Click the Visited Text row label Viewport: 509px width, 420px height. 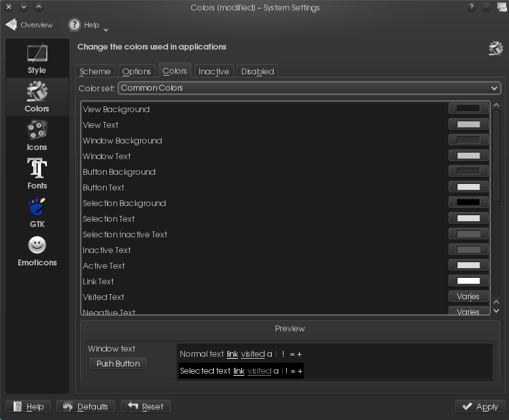[104, 297]
